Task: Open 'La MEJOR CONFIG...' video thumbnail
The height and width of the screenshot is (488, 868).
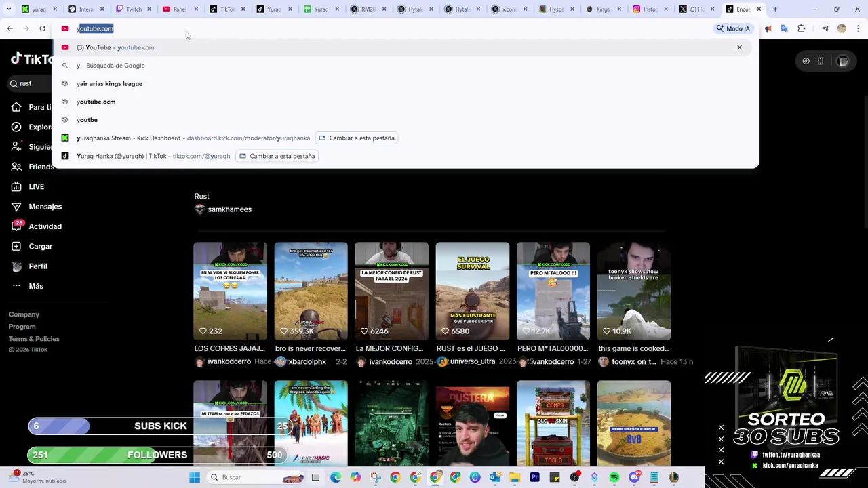Action: [391, 291]
